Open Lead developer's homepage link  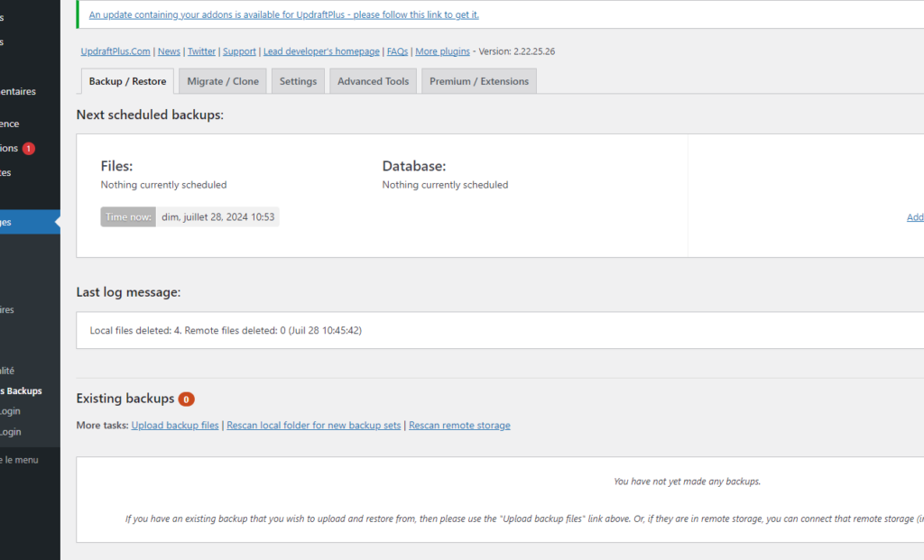tap(321, 51)
